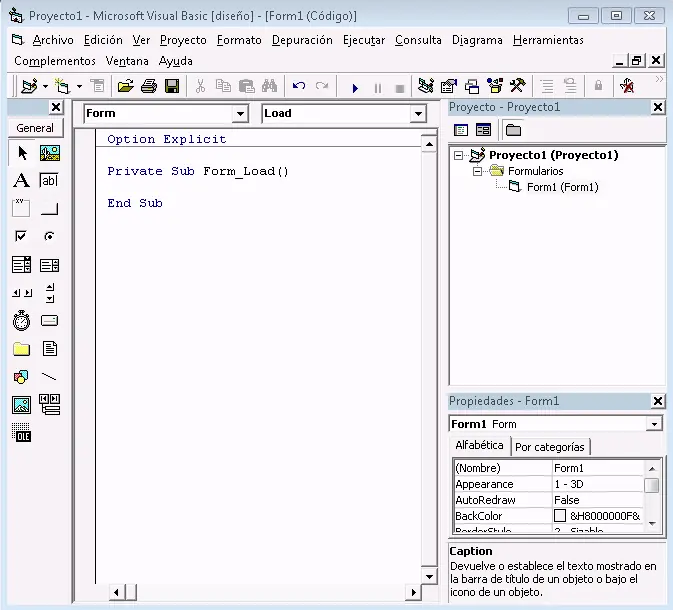673x610 pixels.
Task: Start the program with Run button
Action: click(x=355, y=88)
